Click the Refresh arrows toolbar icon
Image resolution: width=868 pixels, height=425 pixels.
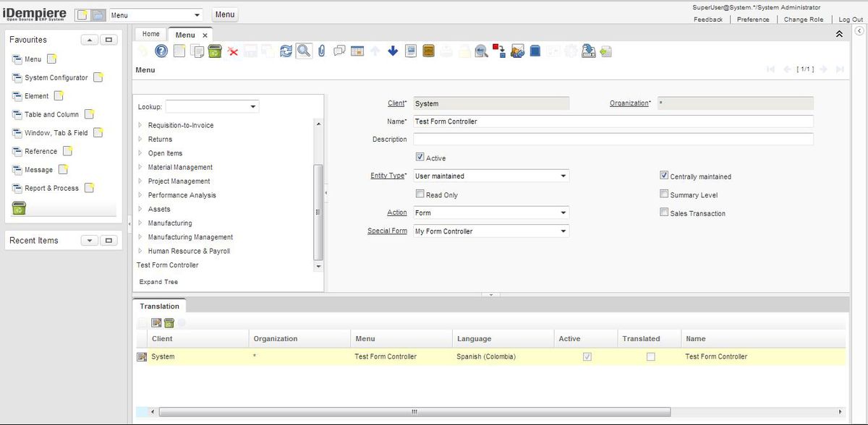[x=286, y=51]
